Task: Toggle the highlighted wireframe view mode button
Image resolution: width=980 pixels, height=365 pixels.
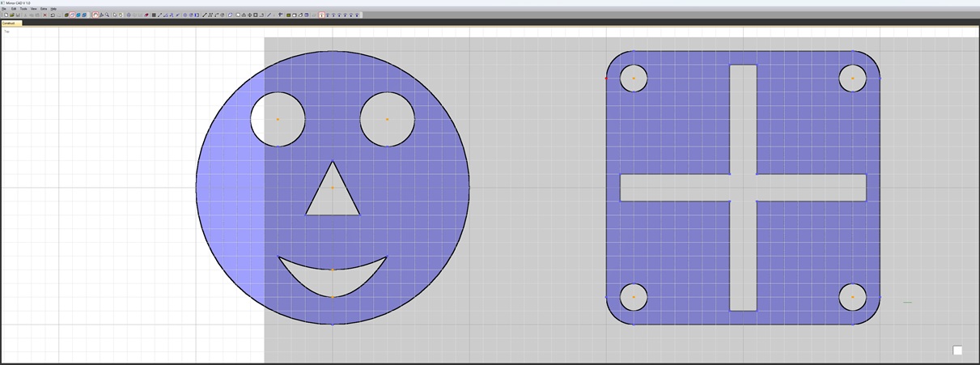Action: 72,15
